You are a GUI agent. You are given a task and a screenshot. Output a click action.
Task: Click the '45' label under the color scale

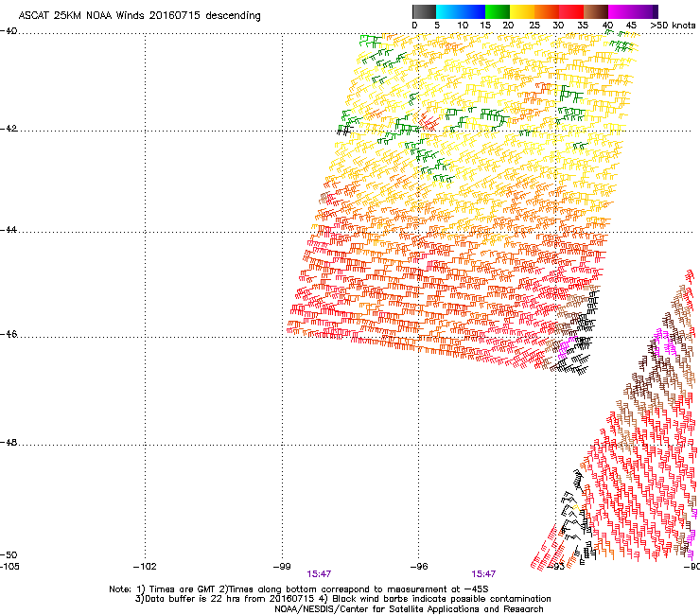pyautogui.click(x=631, y=26)
